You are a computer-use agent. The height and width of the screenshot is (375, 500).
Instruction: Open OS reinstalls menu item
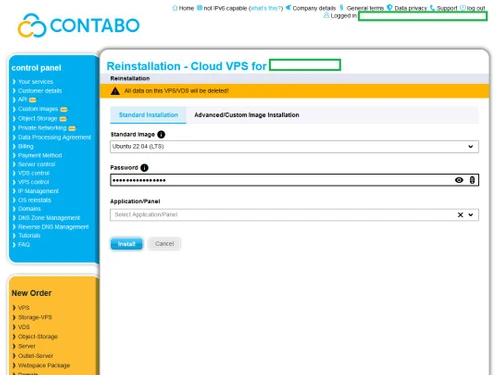[x=34, y=200]
